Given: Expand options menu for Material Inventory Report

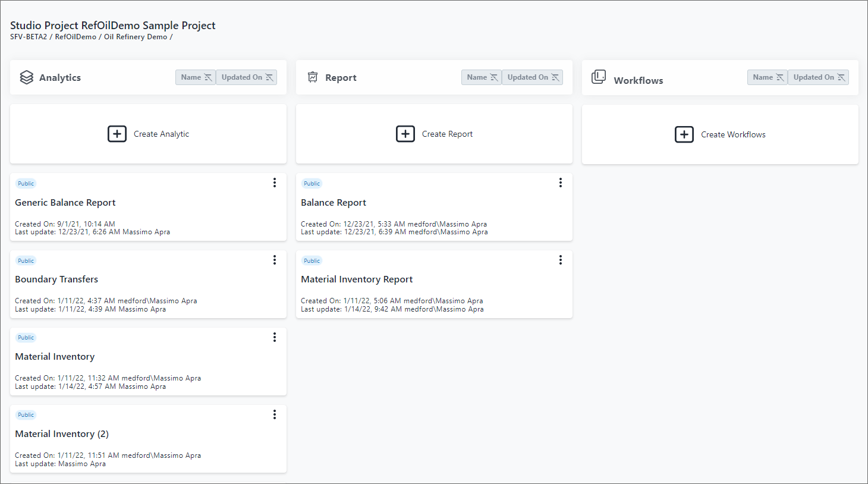Looking at the screenshot, I should pyautogui.click(x=561, y=260).
